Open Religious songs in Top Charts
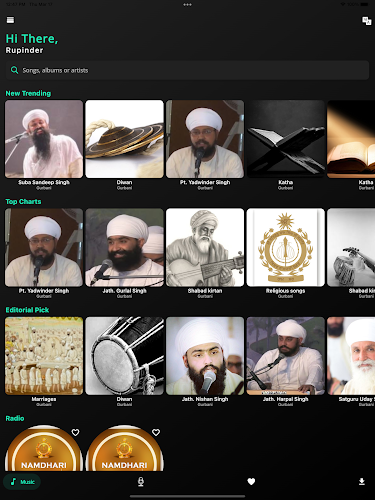This screenshot has height=500, width=375. [285, 247]
